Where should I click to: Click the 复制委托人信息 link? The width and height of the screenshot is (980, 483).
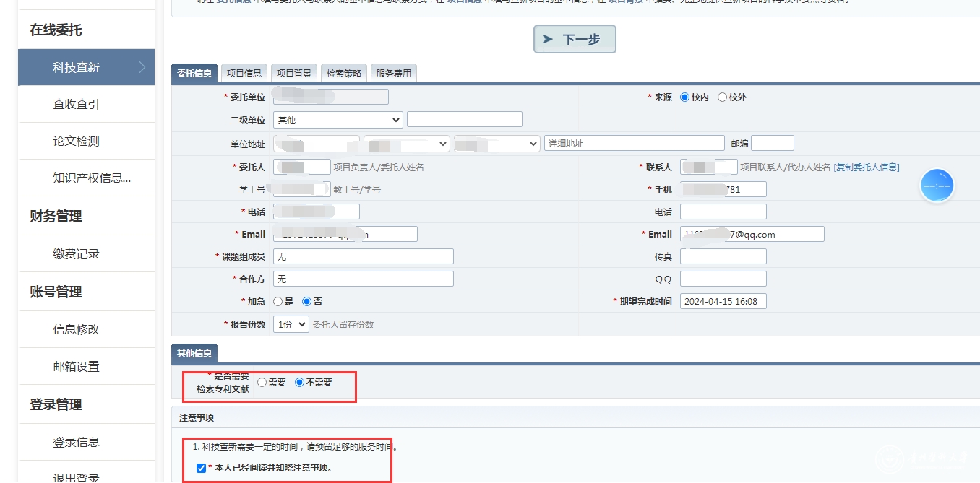click(867, 167)
